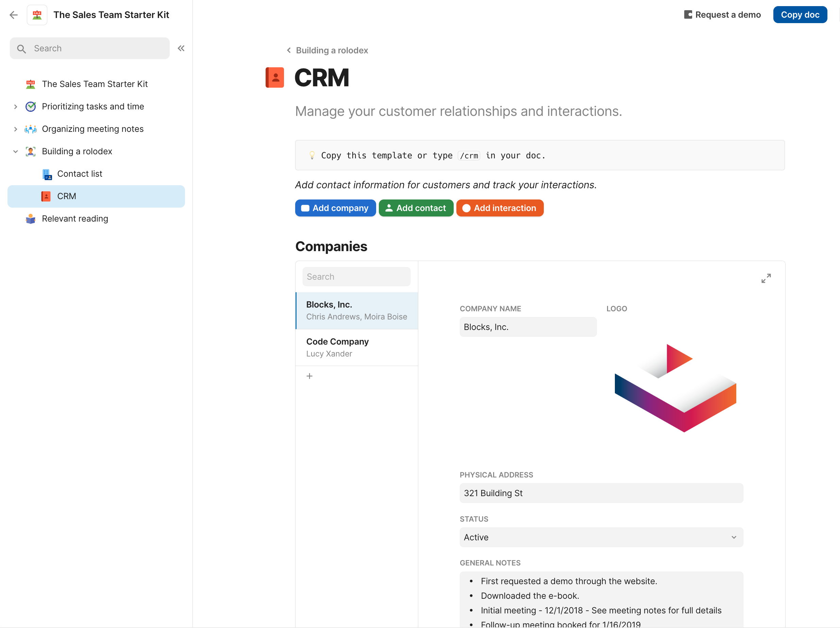The width and height of the screenshot is (840, 628).
Task: Expand the Prioritizing tasks and time section
Action: pos(15,107)
